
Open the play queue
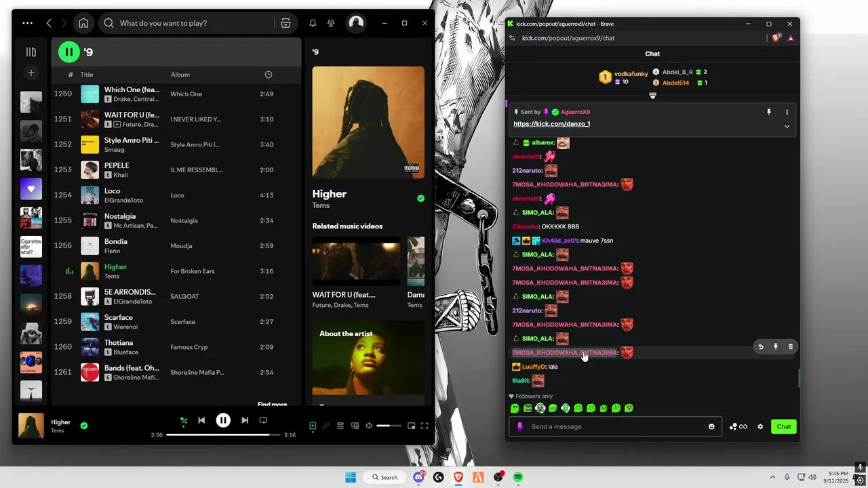coord(340,426)
